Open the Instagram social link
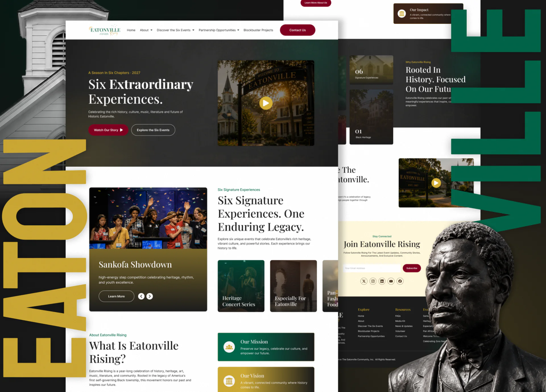546x392 pixels. coord(373,281)
